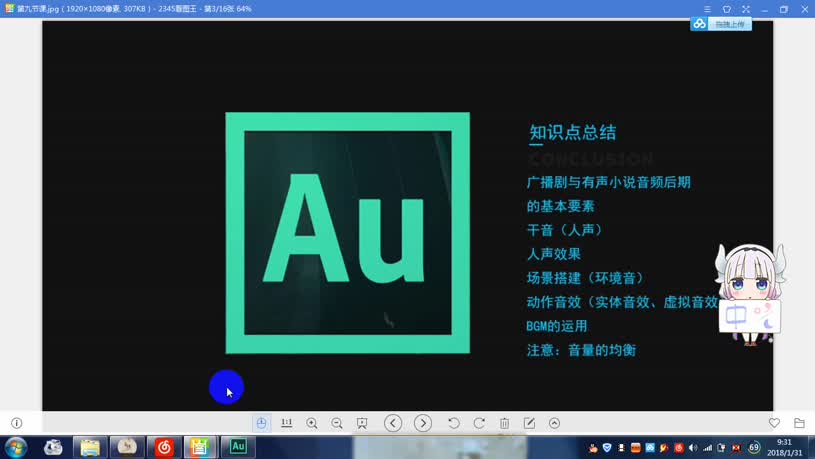Go to the next image
Screen dimensions: 815x459
[423, 423]
